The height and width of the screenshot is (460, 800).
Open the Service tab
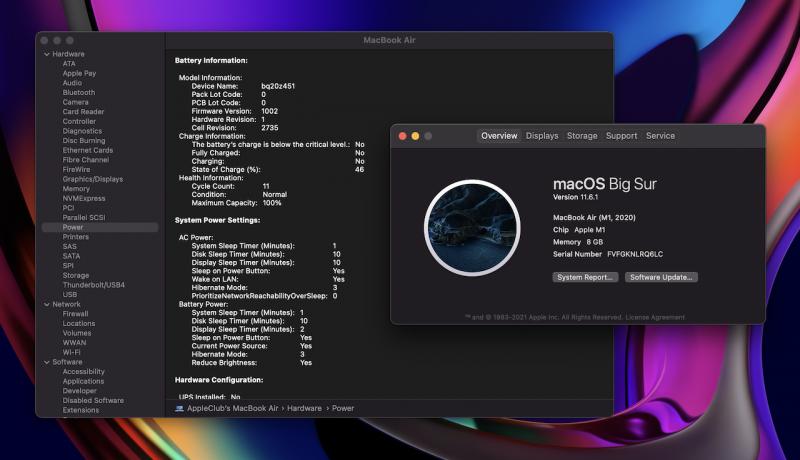660,136
